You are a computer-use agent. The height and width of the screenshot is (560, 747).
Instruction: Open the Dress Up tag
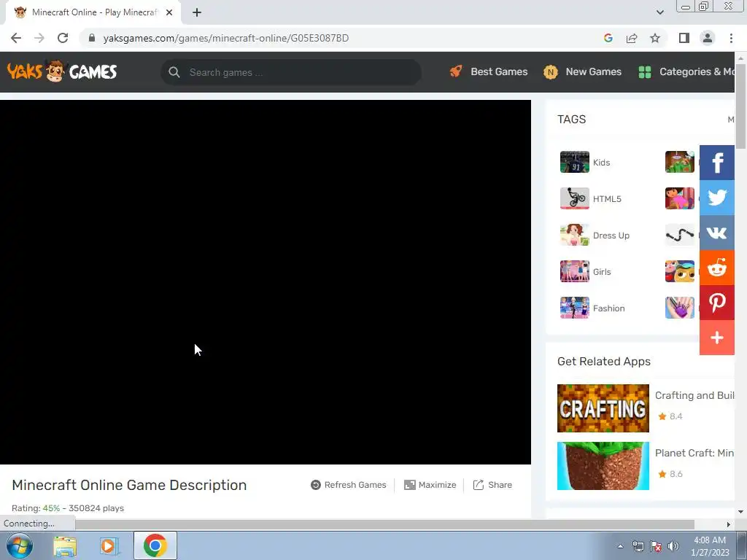[x=611, y=236]
